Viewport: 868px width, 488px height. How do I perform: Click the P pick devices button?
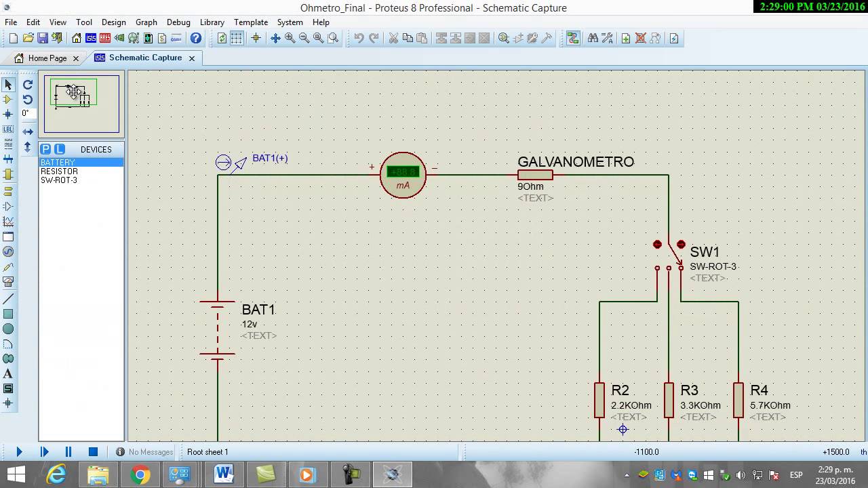[x=45, y=149]
